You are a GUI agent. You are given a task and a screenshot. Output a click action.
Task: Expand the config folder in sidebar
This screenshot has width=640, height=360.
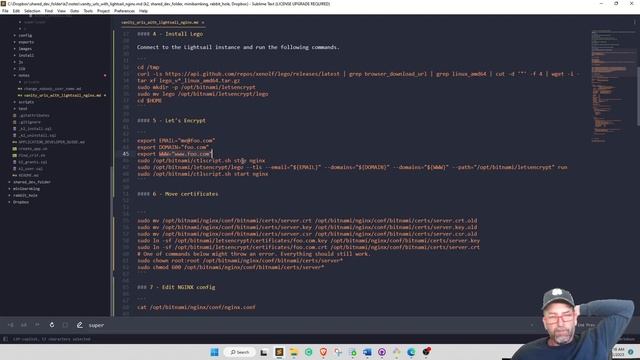[x=25, y=36]
